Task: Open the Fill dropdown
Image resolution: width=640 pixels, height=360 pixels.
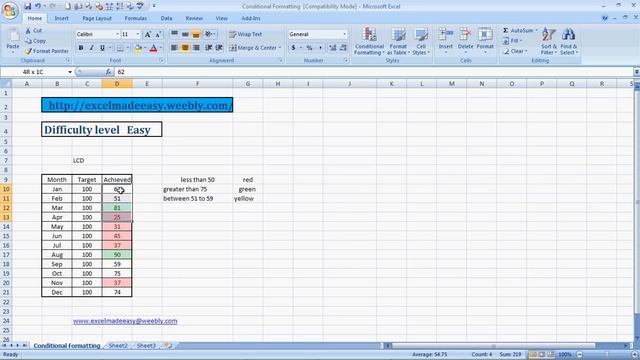Action: pyautogui.click(x=513, y=41)
